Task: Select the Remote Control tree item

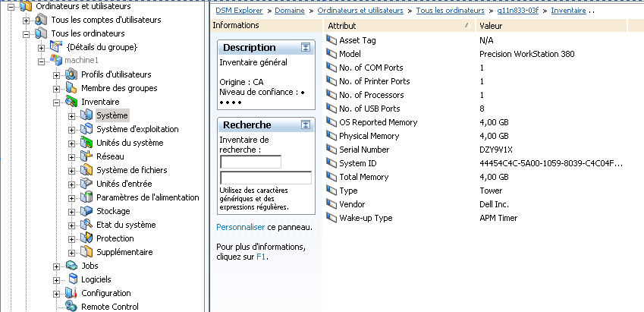Action: tap(110, 307)
